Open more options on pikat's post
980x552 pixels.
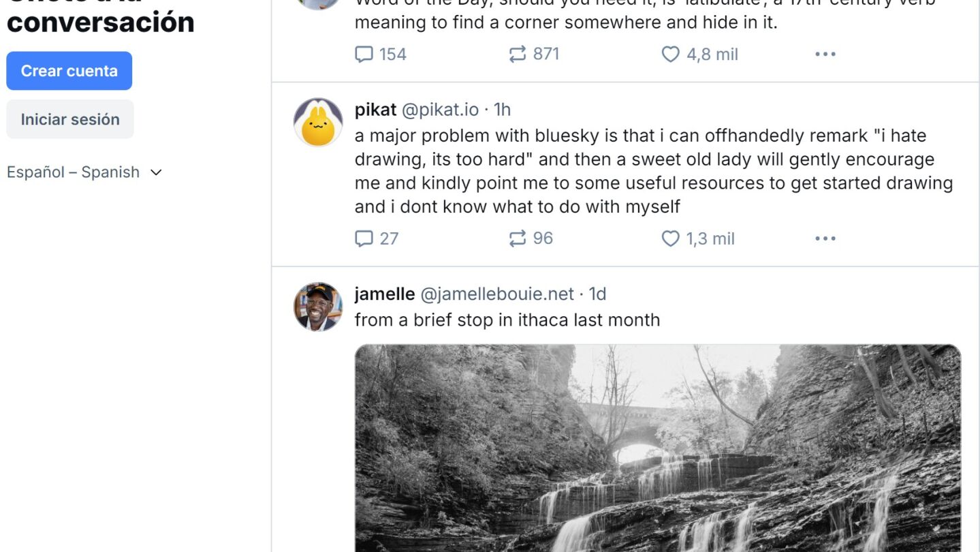point(825,239)
